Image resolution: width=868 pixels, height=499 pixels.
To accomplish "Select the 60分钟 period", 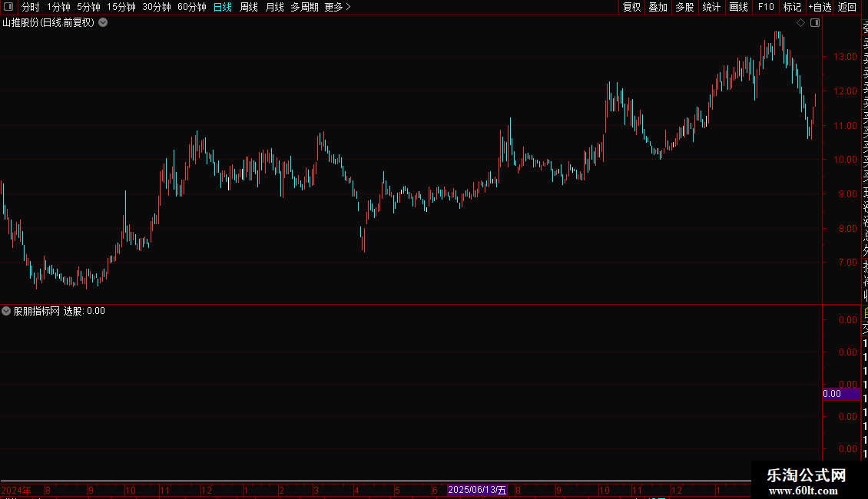I will [191, 7].
